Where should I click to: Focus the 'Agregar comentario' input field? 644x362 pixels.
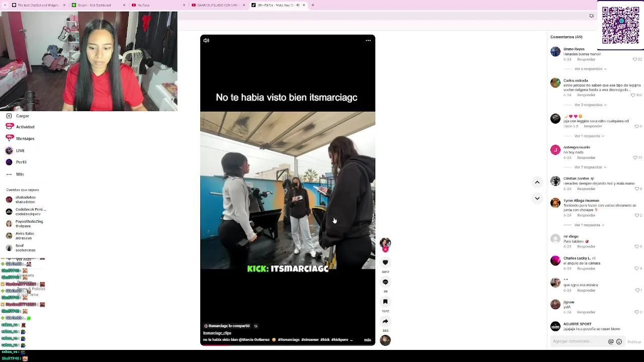click(579, 342)
